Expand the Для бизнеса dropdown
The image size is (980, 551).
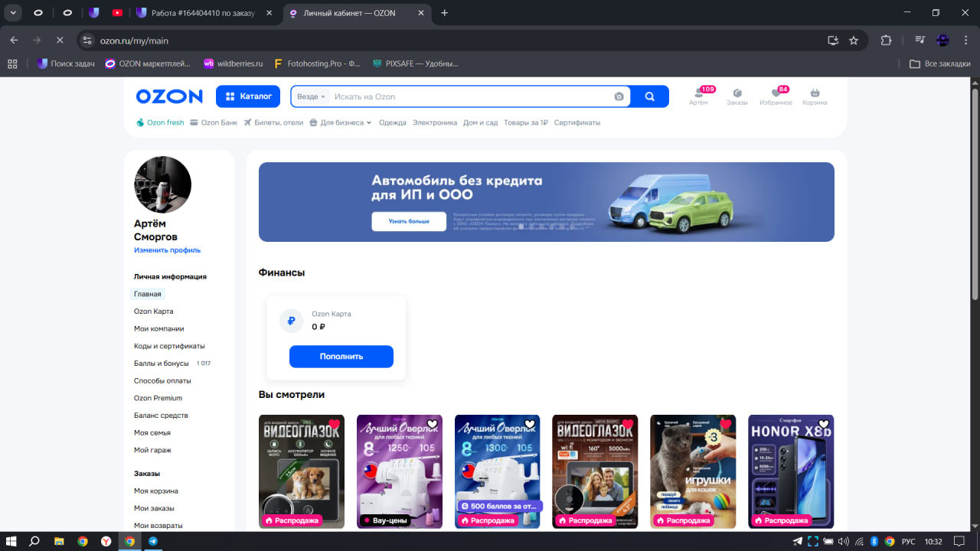pos(341,122)
